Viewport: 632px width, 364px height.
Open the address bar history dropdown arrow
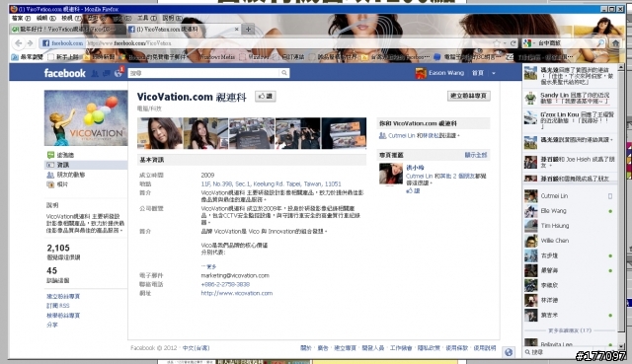point(505,43)
